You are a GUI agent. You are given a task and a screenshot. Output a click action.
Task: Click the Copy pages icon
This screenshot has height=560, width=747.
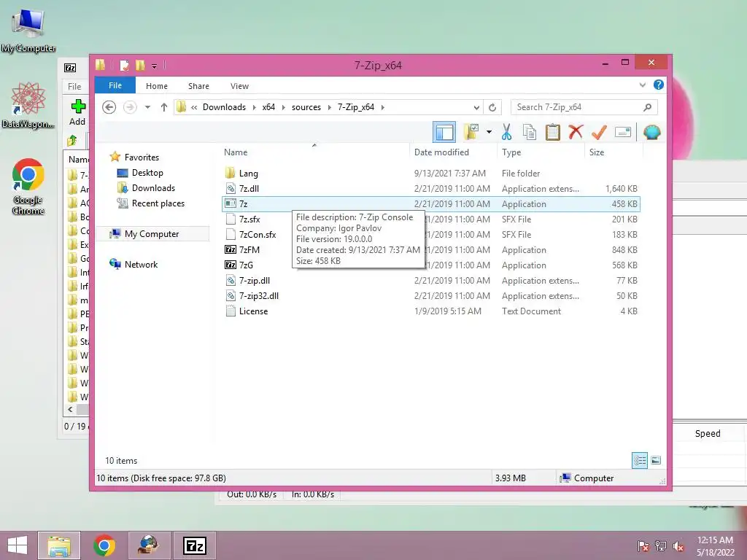tap(530, 132)
